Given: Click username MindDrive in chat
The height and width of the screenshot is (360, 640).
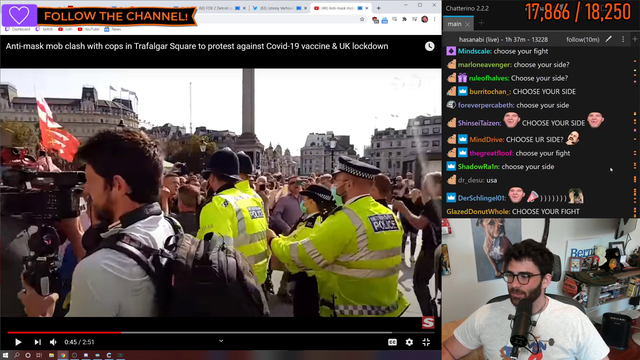Looking at the screenshot, I should coord(486,140).
